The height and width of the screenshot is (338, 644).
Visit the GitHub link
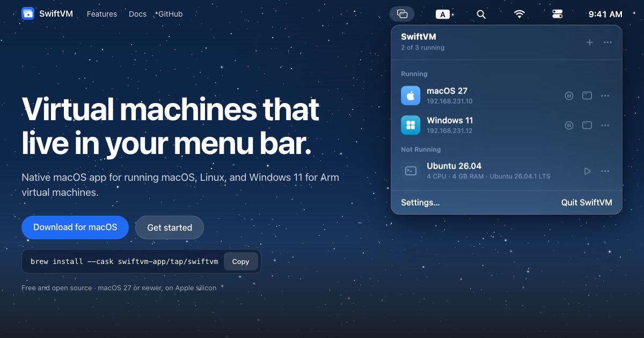[x=170, y=14]
